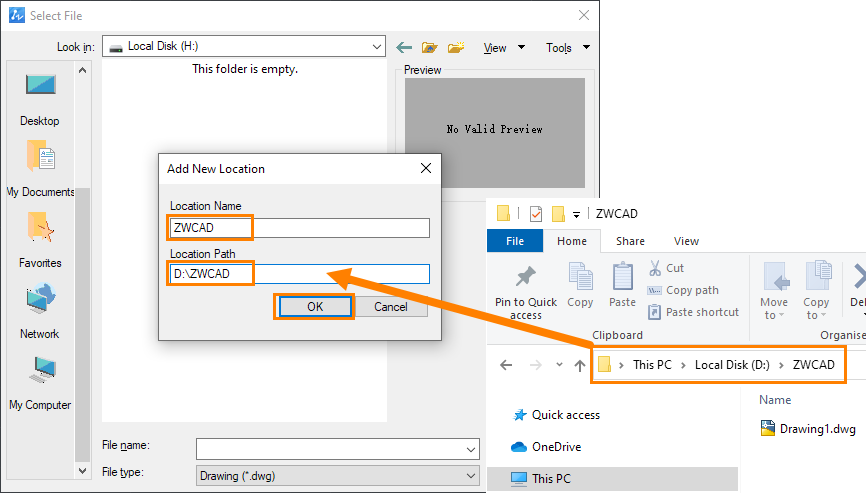Click Explorer forward navigation arrow
866x493 pixels.
coord(535,365)
